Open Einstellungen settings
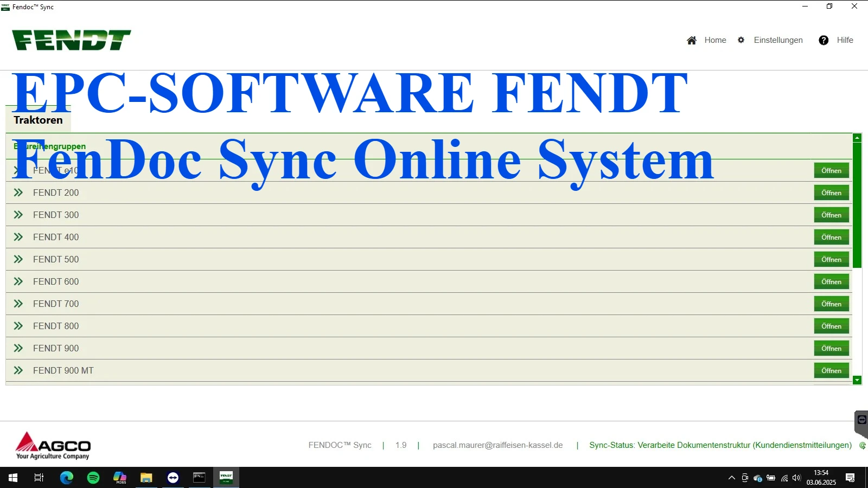Screen dimensions: 868x488 [770, 40]
